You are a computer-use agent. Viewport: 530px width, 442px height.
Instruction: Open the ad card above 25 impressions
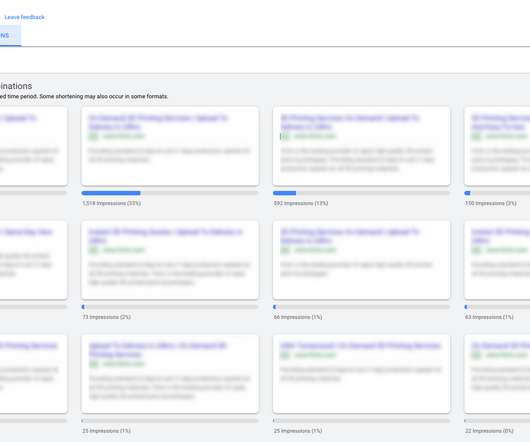362,374
